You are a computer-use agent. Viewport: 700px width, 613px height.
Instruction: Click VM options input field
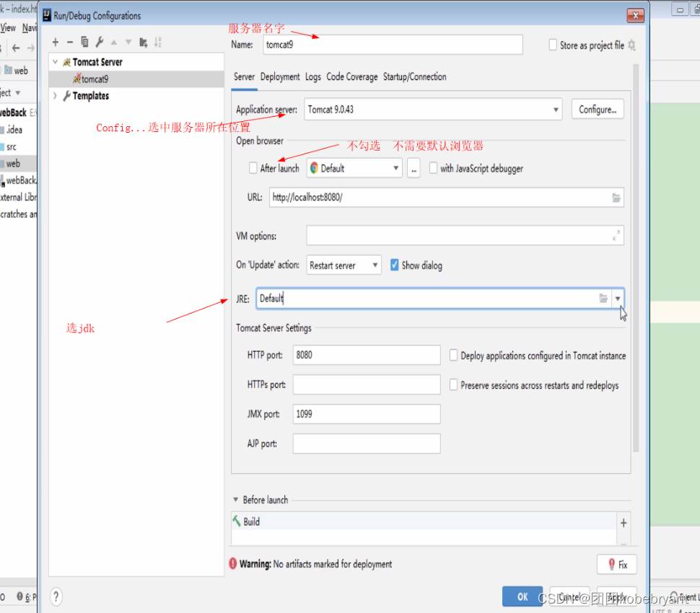[465, 235]
